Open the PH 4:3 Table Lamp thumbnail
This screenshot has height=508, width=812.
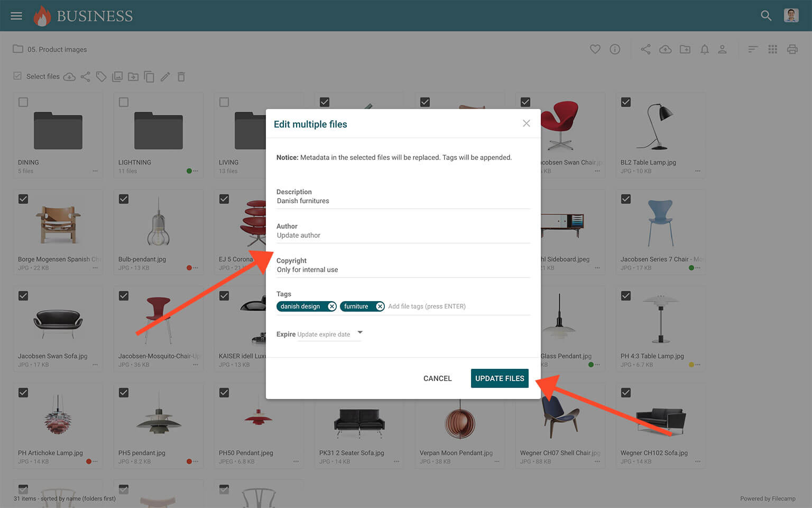click(660, 319)
